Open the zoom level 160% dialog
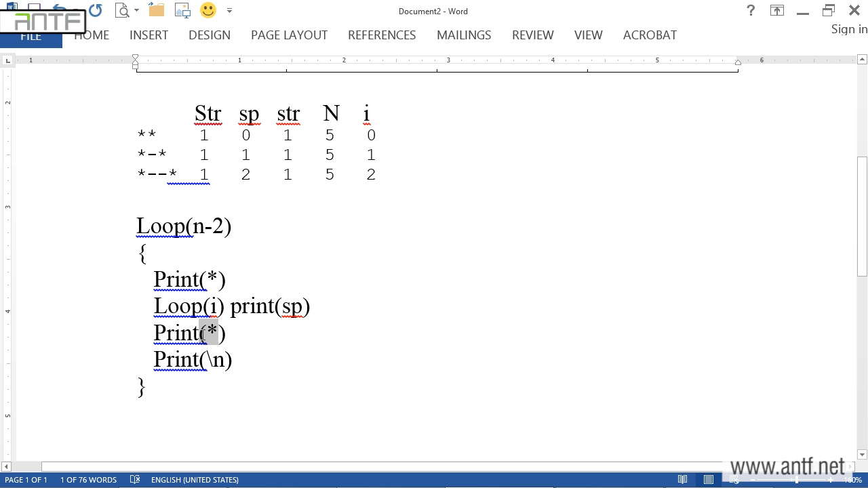The width and height of the screenshot is (868, 488). (852, 480)
